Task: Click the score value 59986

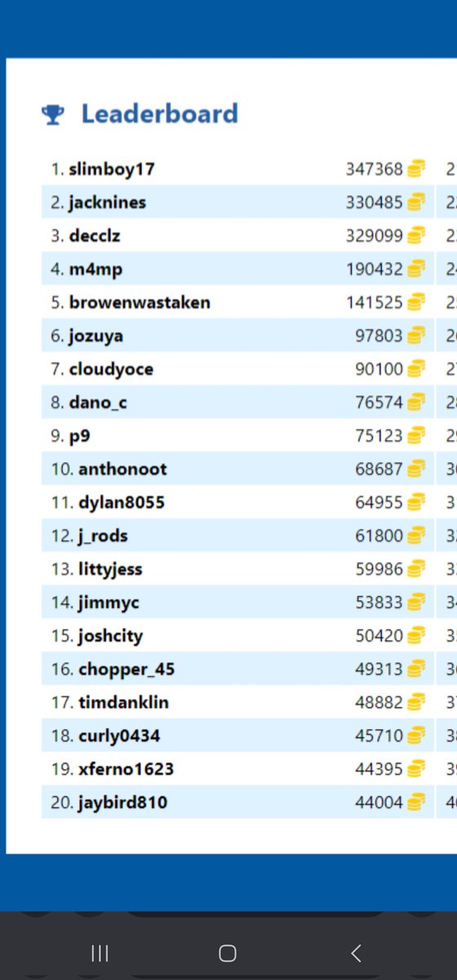Action: [379, 569]
